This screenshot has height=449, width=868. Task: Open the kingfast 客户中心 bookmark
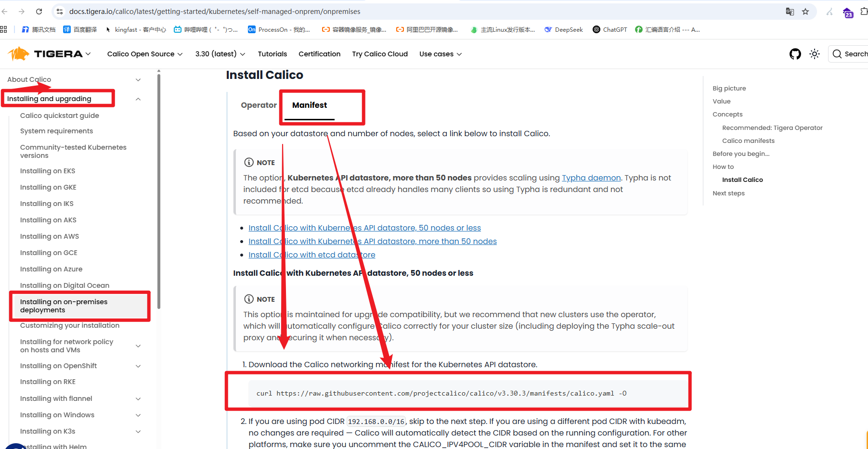[135, 29]
